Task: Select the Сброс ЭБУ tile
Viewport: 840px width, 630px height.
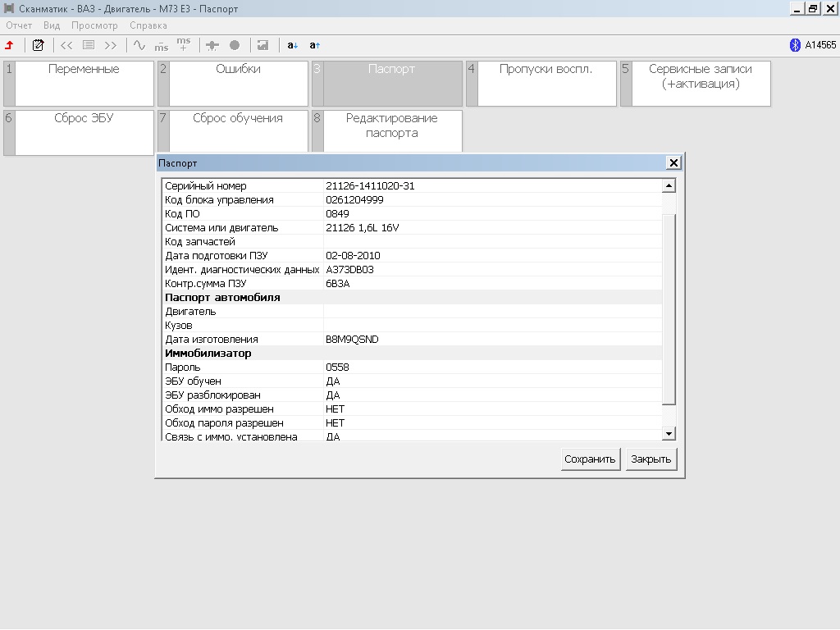Action: click(79, 133)
